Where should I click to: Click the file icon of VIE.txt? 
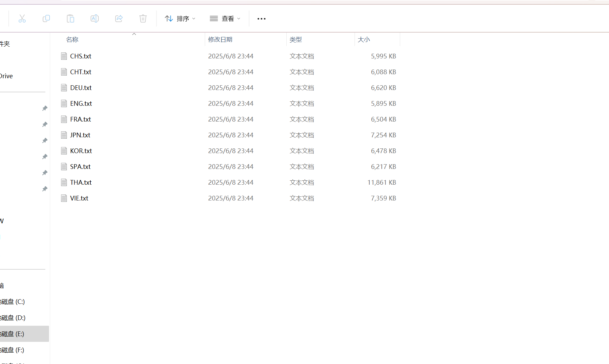[x=64, y=198]
